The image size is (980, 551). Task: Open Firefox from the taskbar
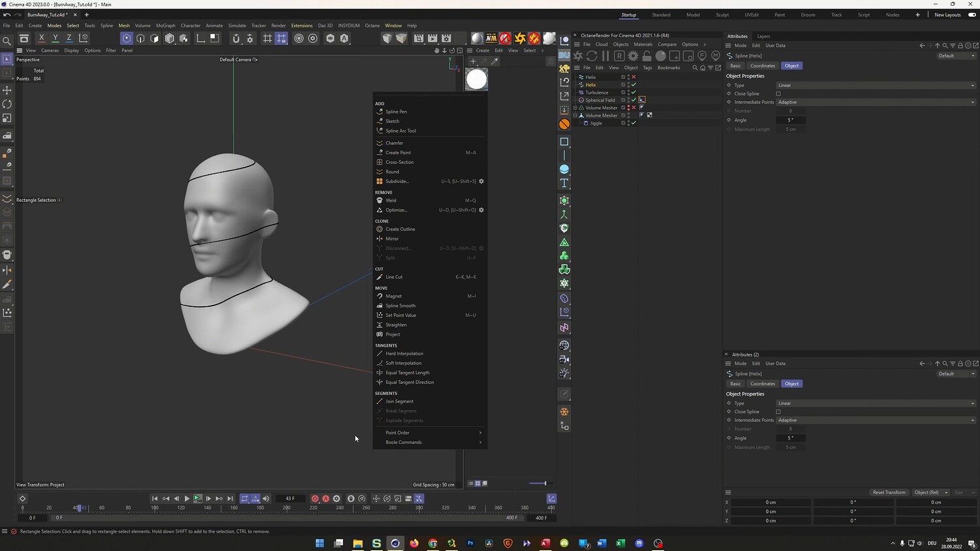point(414,543)
